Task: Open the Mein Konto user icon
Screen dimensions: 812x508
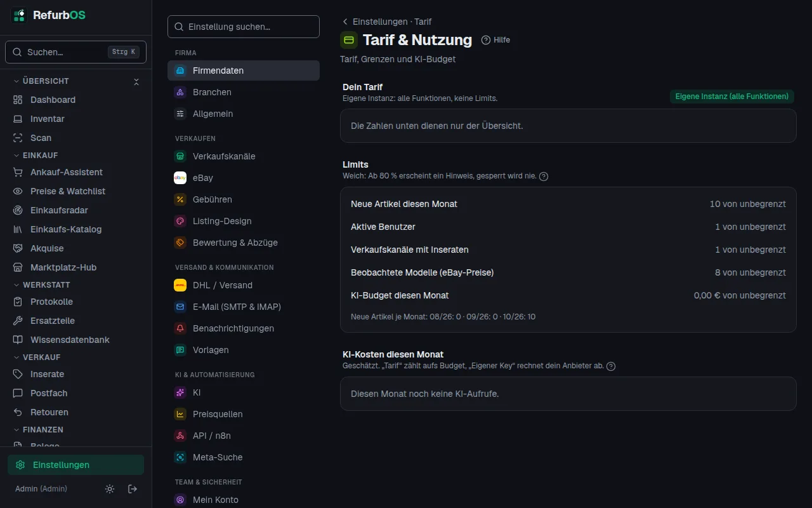Action: (180, 500)
